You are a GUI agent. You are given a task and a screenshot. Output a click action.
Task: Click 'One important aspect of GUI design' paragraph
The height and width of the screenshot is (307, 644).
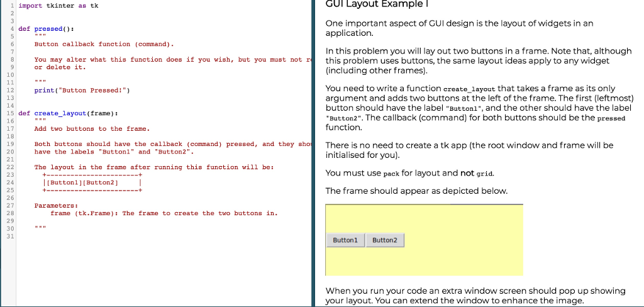[459, 28]
